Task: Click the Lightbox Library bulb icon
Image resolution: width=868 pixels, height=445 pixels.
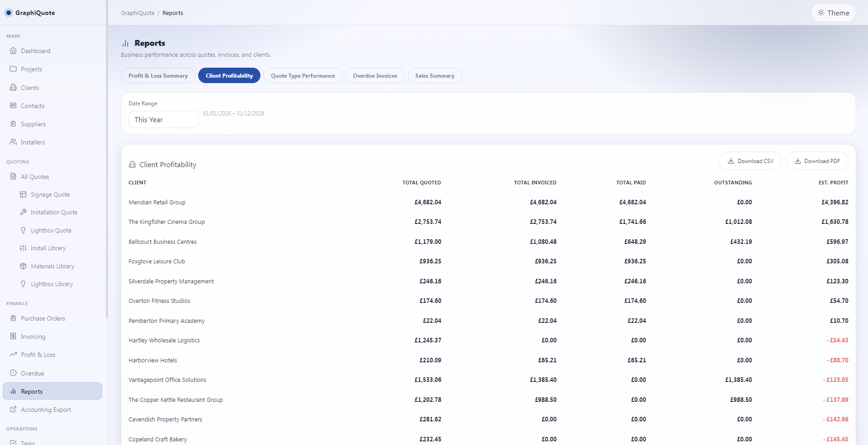Action: 23,284
